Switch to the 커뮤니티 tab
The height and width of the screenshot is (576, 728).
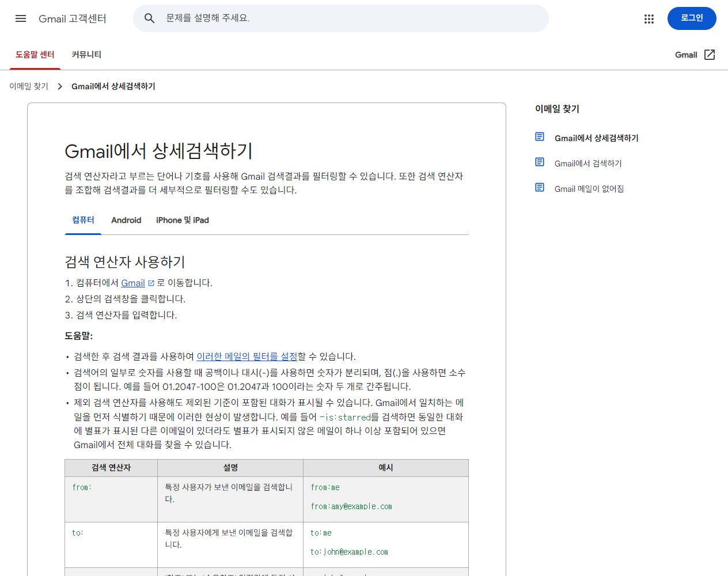(86, 55)
